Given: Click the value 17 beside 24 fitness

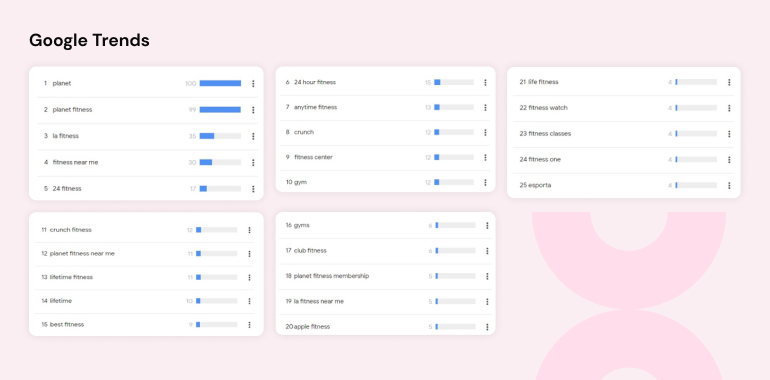Looking at the screenshot, I should coord(193,189).
